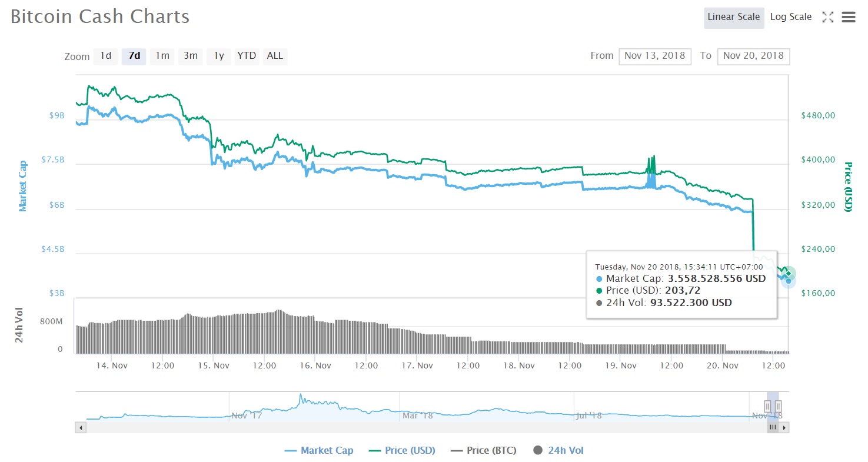Click the 800M volume axis label
Screen dimensions: 868x462
51,321
